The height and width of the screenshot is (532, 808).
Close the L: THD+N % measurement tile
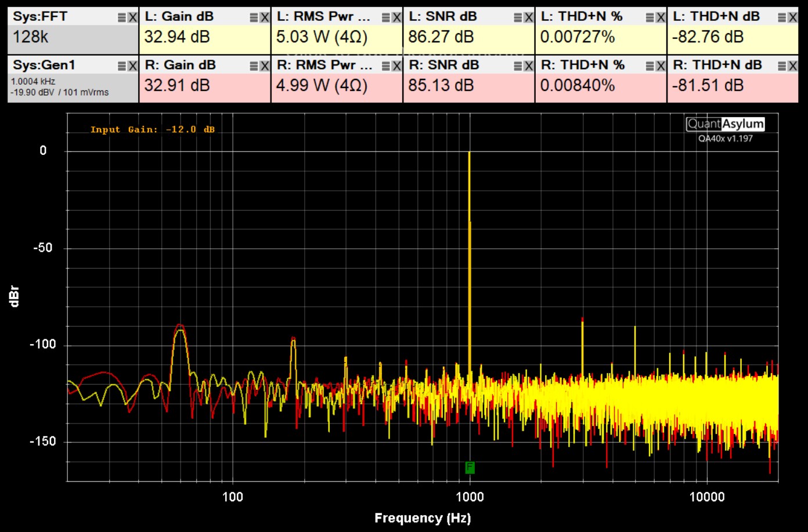(x=661, y=17)
